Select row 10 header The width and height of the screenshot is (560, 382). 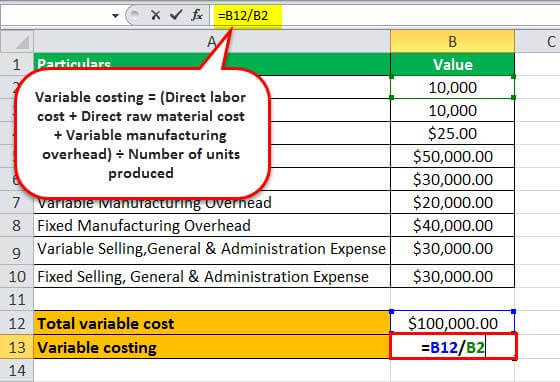pos(17,276)
